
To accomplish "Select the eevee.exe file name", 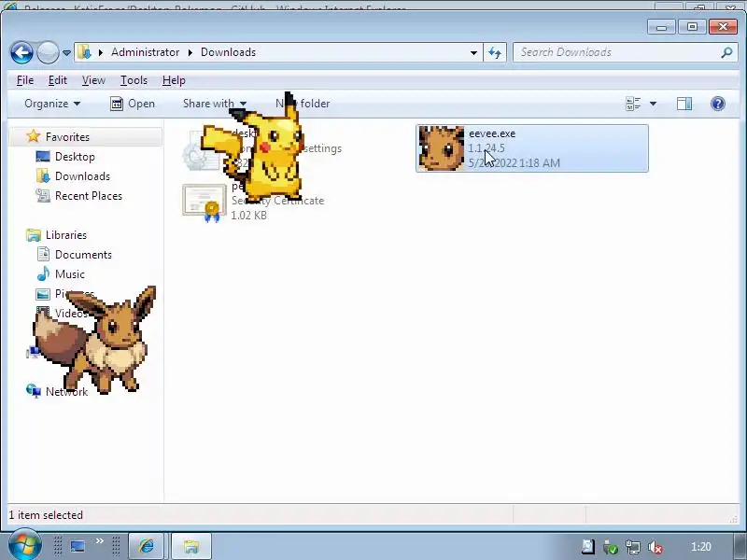I will 492,133.
